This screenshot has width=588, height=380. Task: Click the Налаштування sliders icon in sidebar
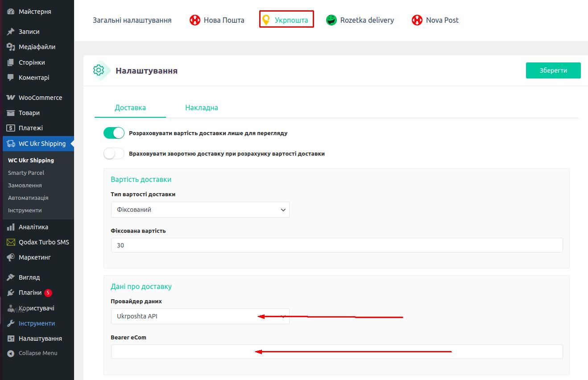point(11,339)
